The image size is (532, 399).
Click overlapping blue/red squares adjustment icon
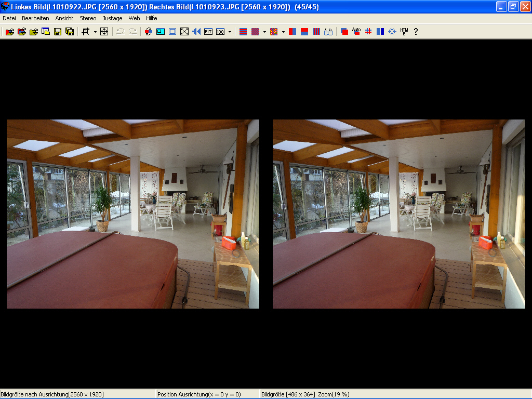point(344,32)
